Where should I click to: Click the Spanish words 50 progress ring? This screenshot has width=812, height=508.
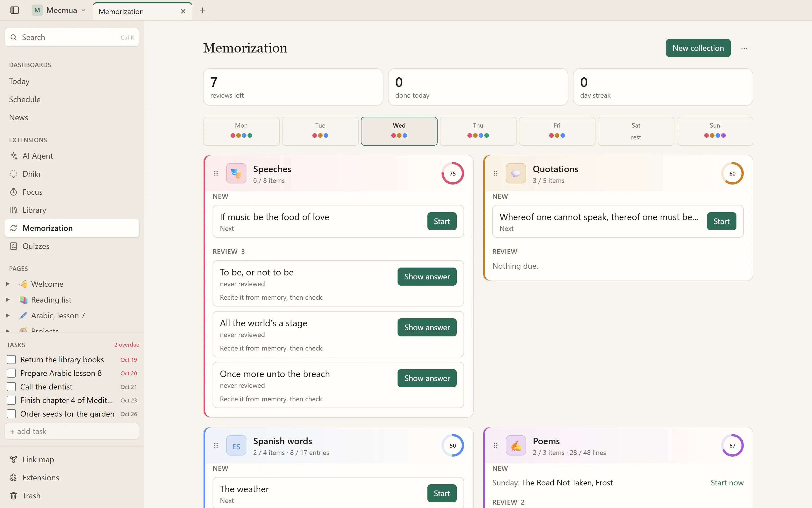click(453, 446)
